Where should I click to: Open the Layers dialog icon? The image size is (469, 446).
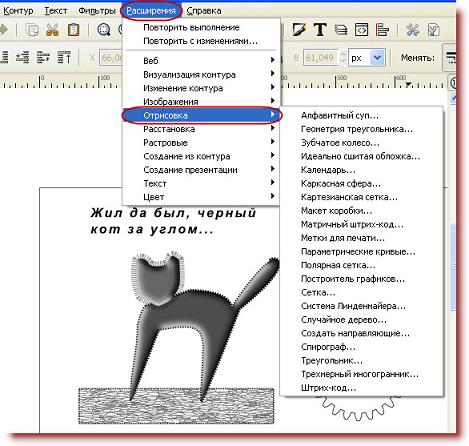click(341, 30)
